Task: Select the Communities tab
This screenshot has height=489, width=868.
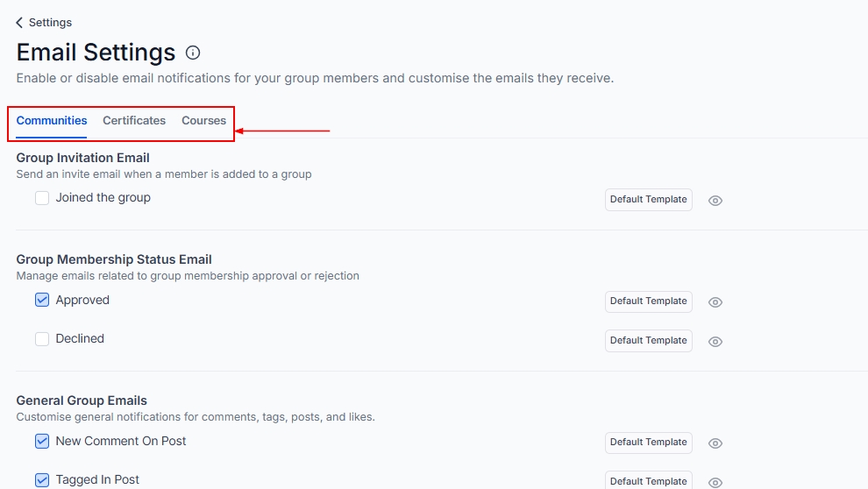Action: coord(52,121)
